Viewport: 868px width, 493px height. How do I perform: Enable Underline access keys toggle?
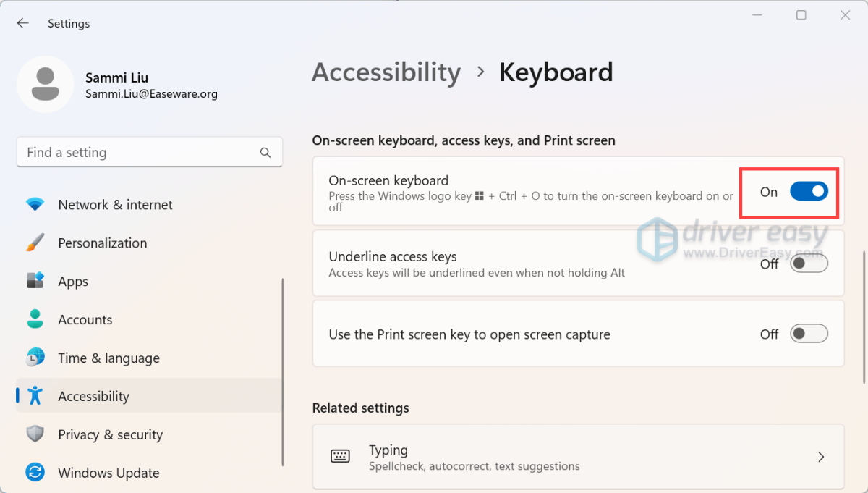808,264
